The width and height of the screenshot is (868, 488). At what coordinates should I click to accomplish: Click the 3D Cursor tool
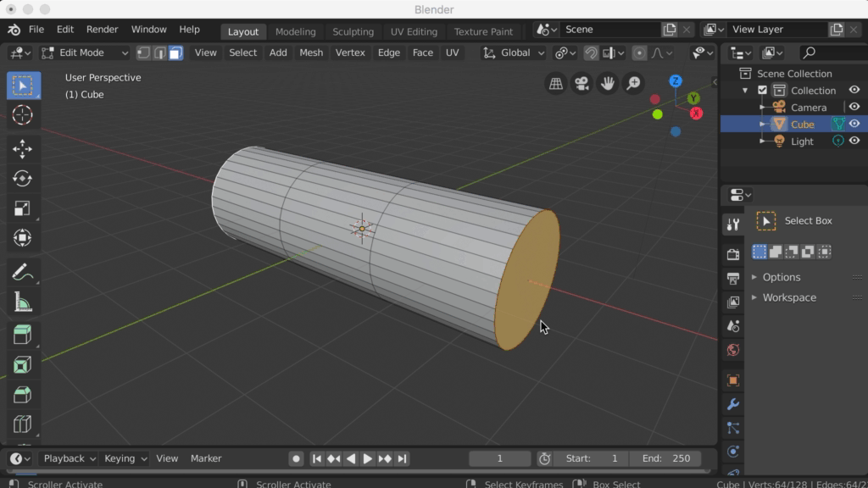click(x=22, y=115)
